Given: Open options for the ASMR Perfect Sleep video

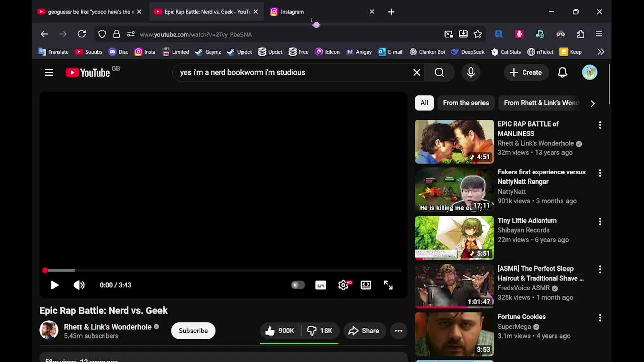Looking at the screenshot, I should tap(600, 269).
